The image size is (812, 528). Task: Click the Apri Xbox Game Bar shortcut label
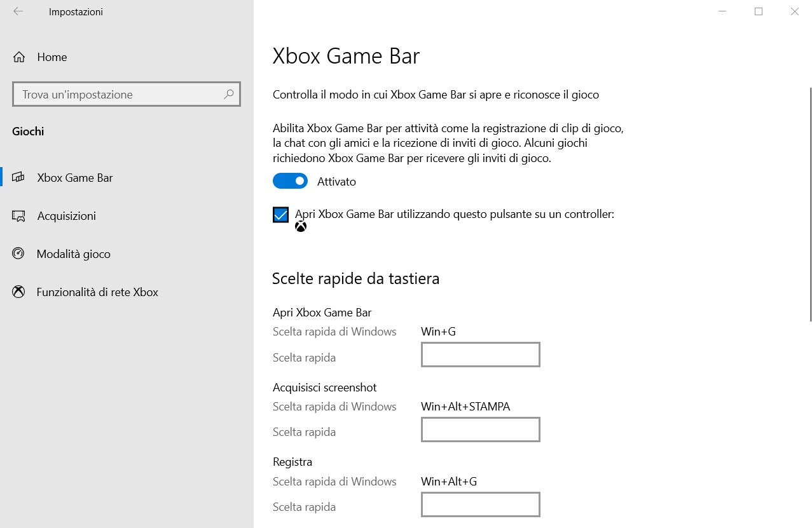pos(322,312)
